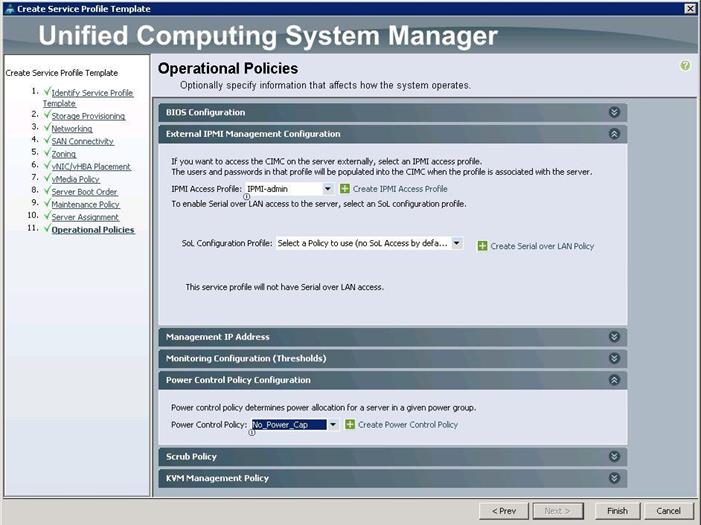Viewport: 701px width, 525px height.
Task: Click the Prev button
Action: 504,511
